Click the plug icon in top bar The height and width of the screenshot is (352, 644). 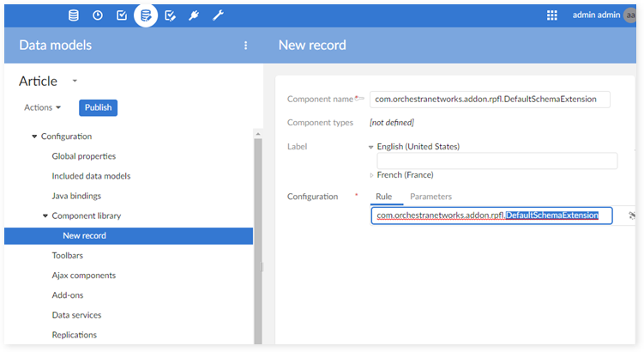tap(194, 15)
